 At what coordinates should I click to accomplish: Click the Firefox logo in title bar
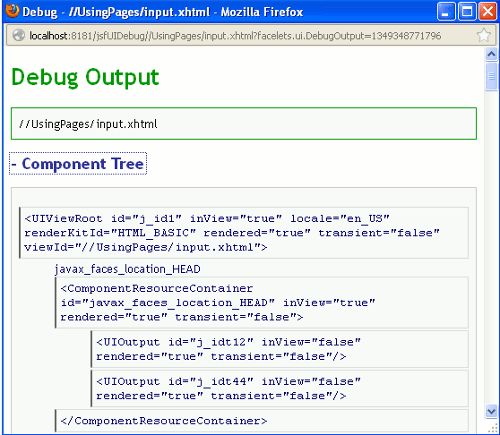(12, 11)
